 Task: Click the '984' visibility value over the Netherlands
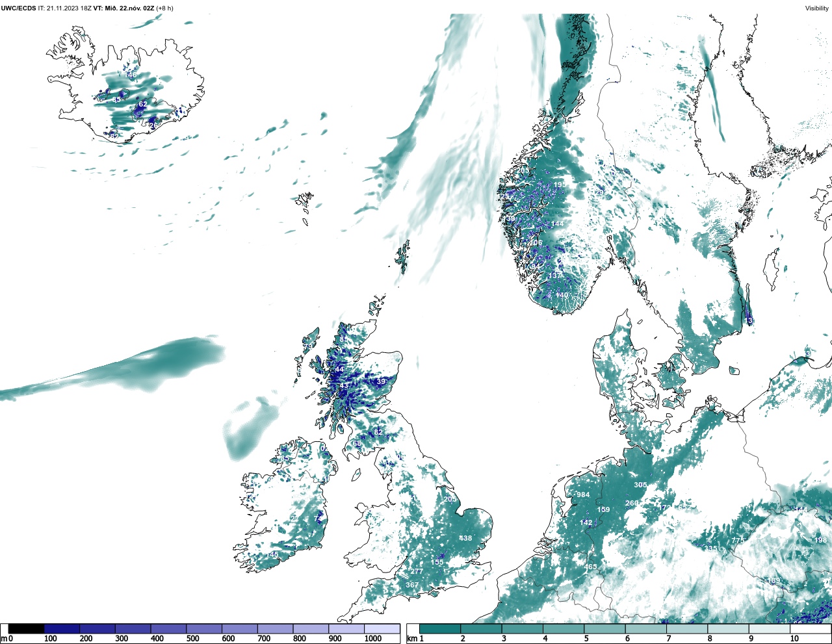point(583,495)
